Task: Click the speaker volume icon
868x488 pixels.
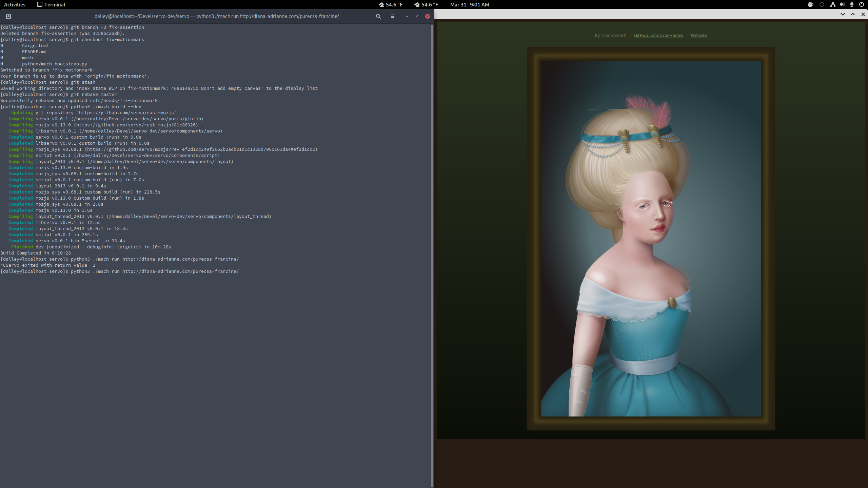Action: [842, 5]
